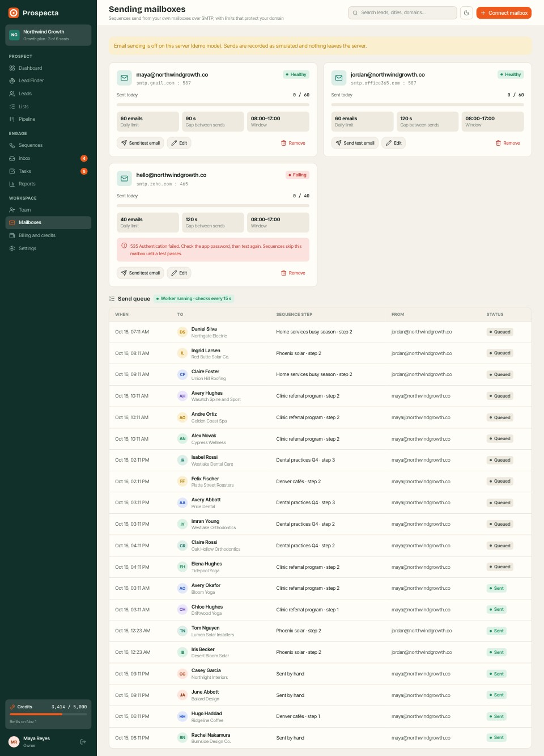Remove the hello@northwindgrowth.co mailbox
The image size is (544, 756).
pos(294,273)
